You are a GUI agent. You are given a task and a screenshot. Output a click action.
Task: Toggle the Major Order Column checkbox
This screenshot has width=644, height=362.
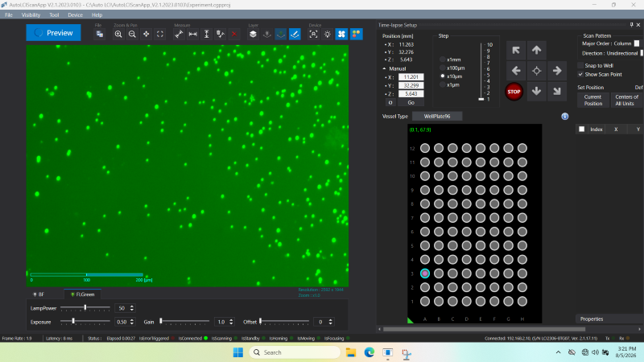637,43
